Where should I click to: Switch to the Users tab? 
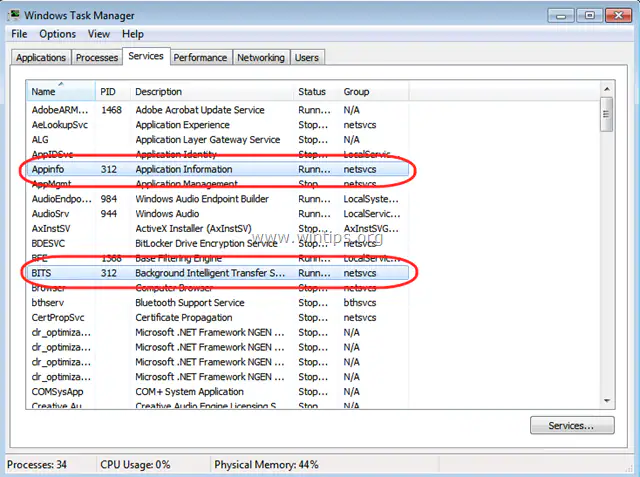coord(307,58)
